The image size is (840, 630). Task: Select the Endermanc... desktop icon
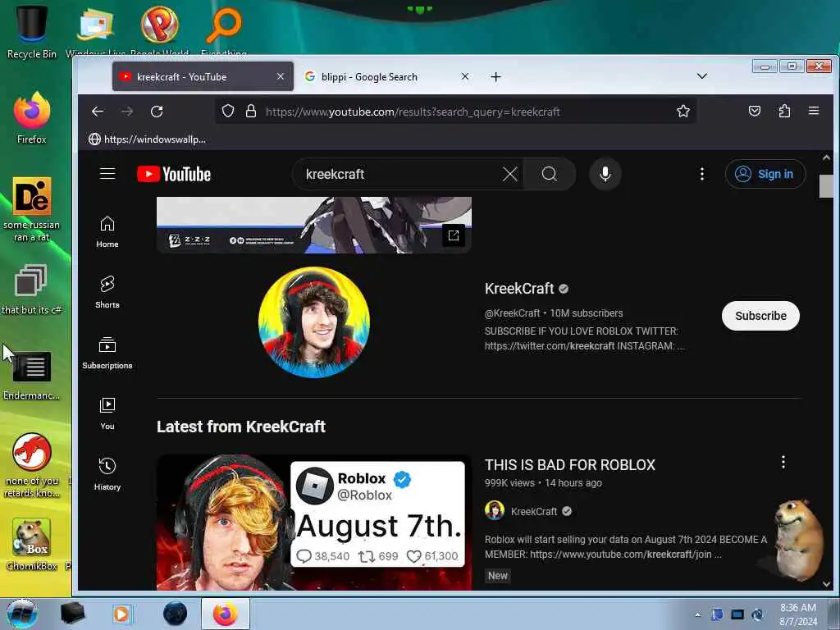pyautogui.click(x=32, y=376)
